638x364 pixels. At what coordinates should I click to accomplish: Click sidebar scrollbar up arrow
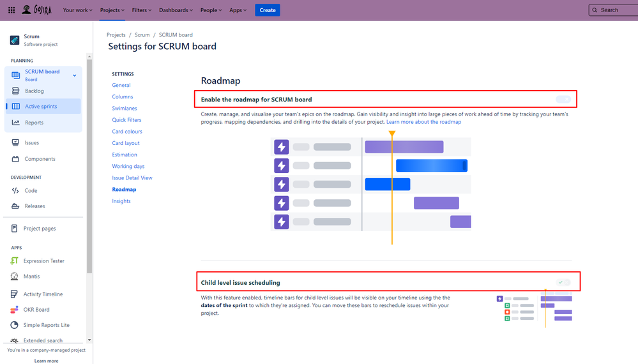point(89,57)
